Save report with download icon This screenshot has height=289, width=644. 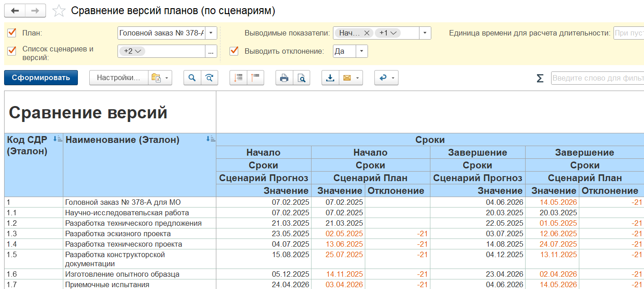pyautogui.click(x=330, y=78)
